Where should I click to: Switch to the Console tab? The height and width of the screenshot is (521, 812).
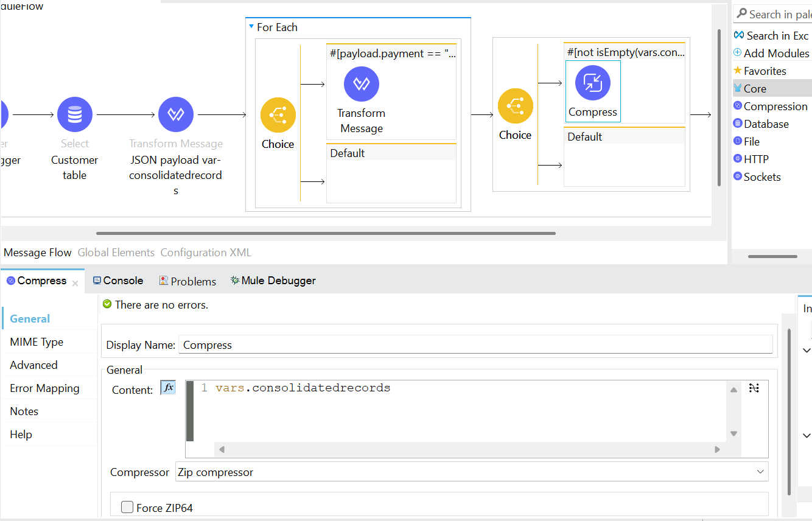point(118,281)
